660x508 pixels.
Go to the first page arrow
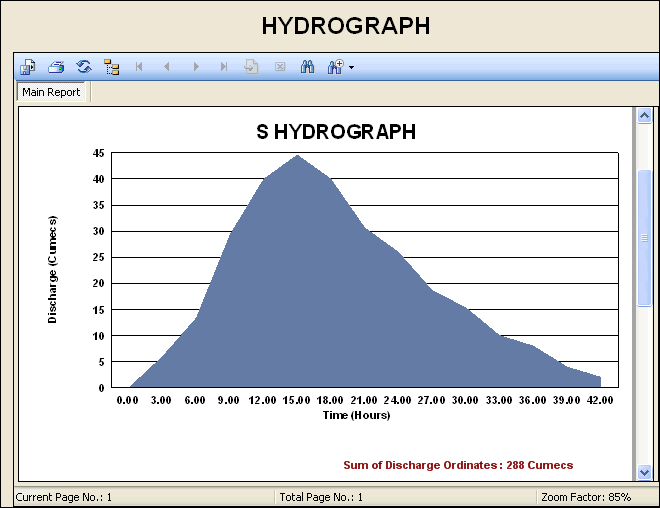(x=140, y=67)
